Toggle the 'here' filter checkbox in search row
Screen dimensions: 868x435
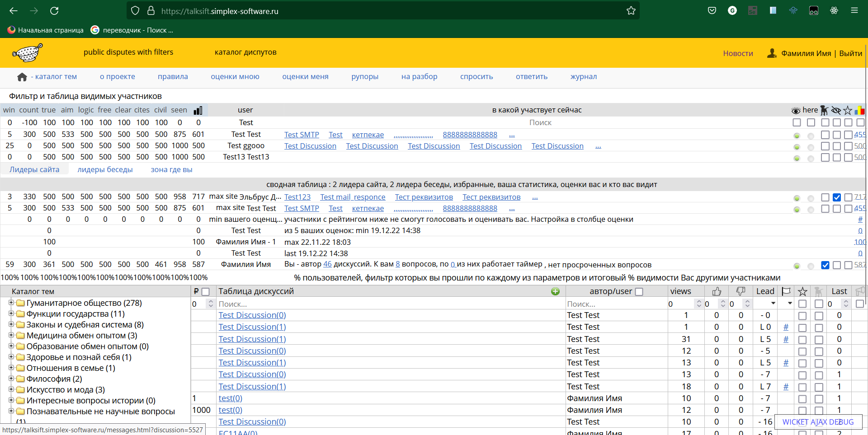[811, 122]
